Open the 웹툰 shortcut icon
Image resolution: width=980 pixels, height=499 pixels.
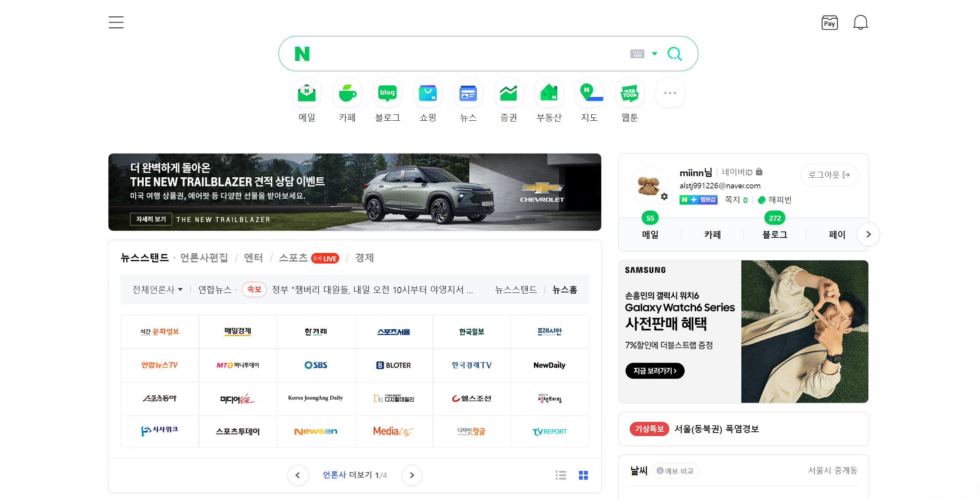coord(630,93)
